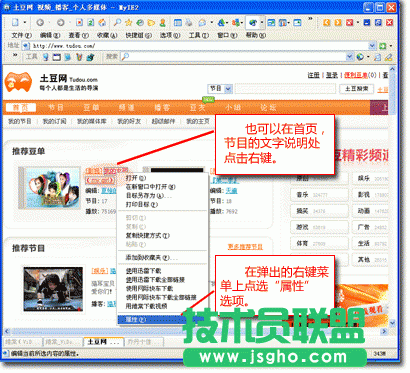Open the search bar history dropdown
This screenshot has width=410, height=373.
pos(349,57)
